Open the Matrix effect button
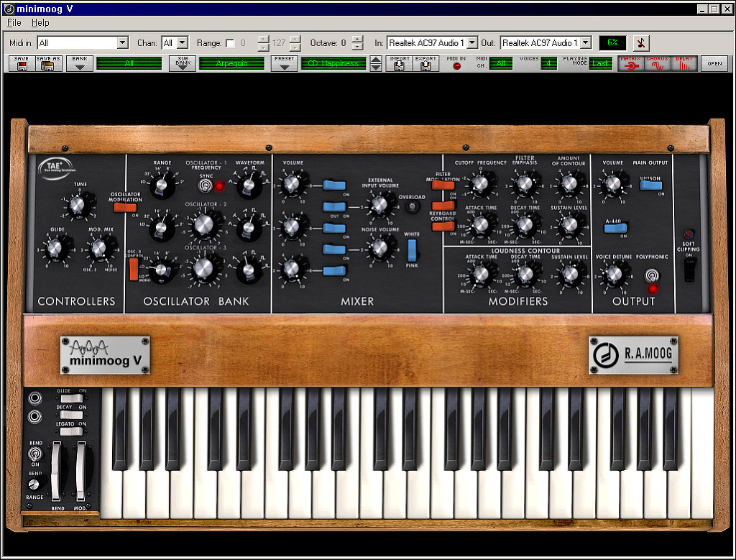 tap(631, 64)
